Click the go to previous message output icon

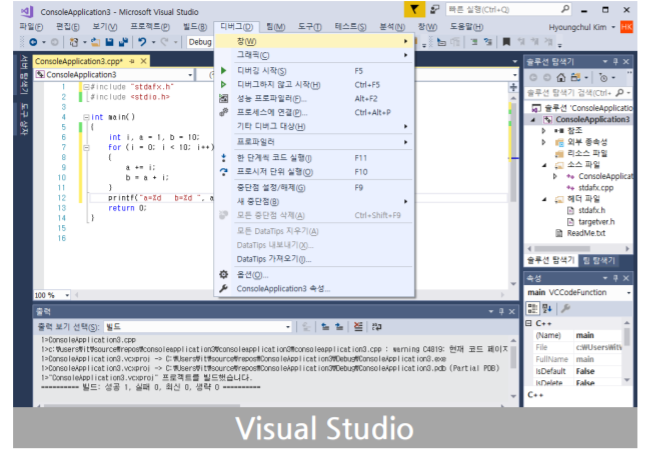tap(325, 327)
